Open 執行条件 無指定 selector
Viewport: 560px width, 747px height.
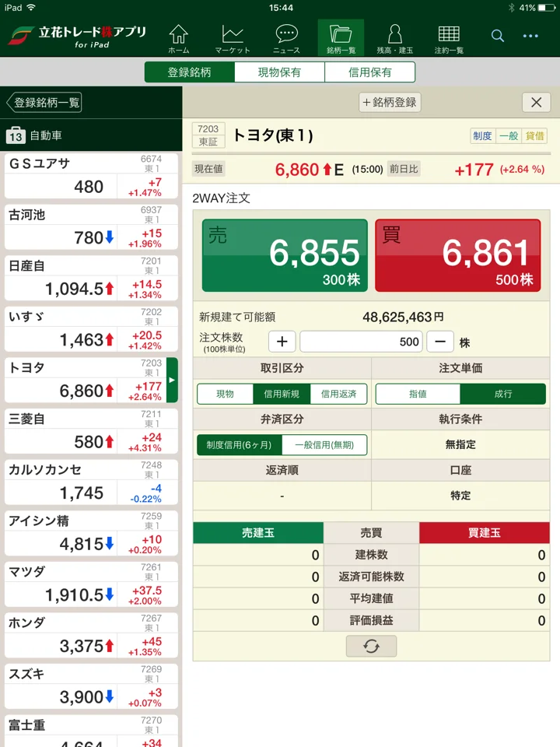(460, 444)
